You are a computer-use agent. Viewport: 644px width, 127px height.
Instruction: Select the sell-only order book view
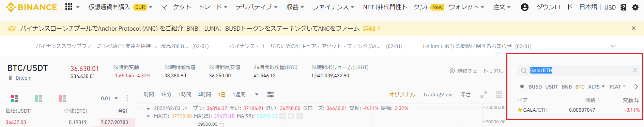(62, 98)
